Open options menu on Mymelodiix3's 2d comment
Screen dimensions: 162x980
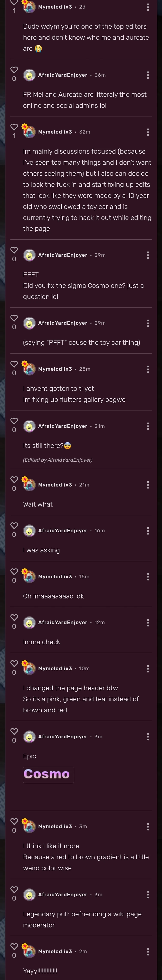click(148, 7)
